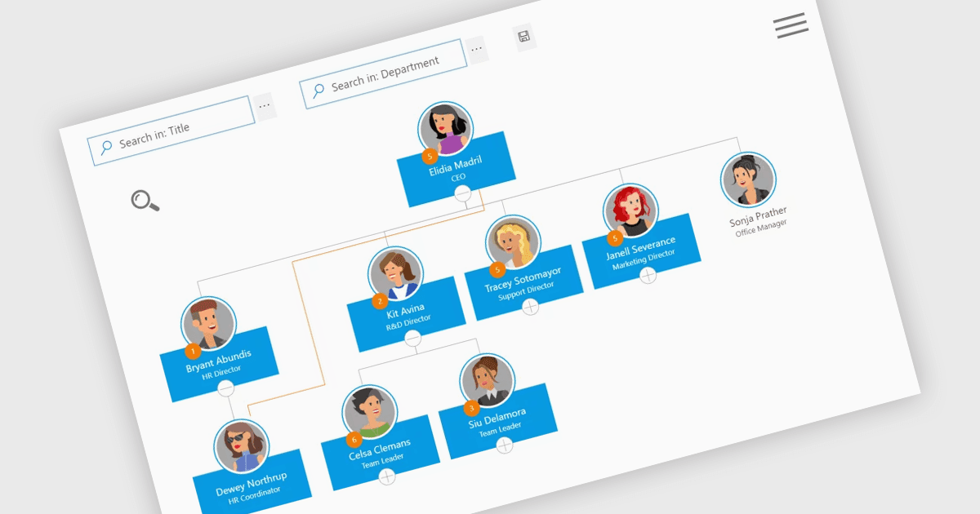
Task: Click the search icon in Department field
Action: tap(318, 89)
